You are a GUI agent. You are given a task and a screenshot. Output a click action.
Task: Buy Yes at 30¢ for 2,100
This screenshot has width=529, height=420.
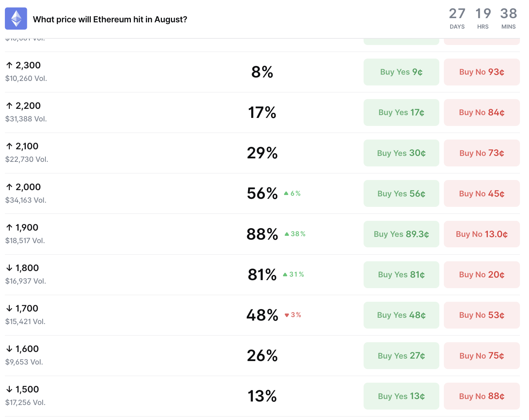pos(401,153)
